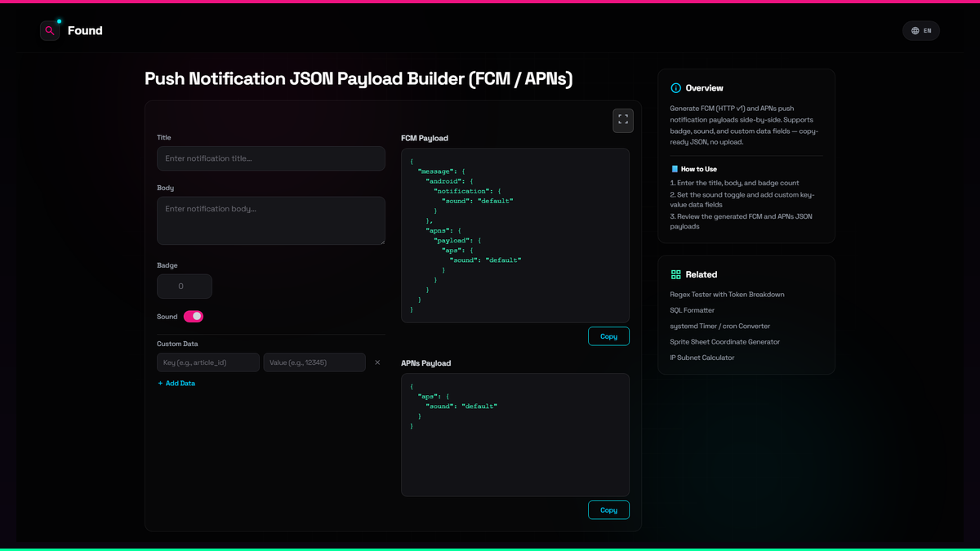Click the APNs payload code block
Screen dimensions: 980x551
click(x=515, y=435)
